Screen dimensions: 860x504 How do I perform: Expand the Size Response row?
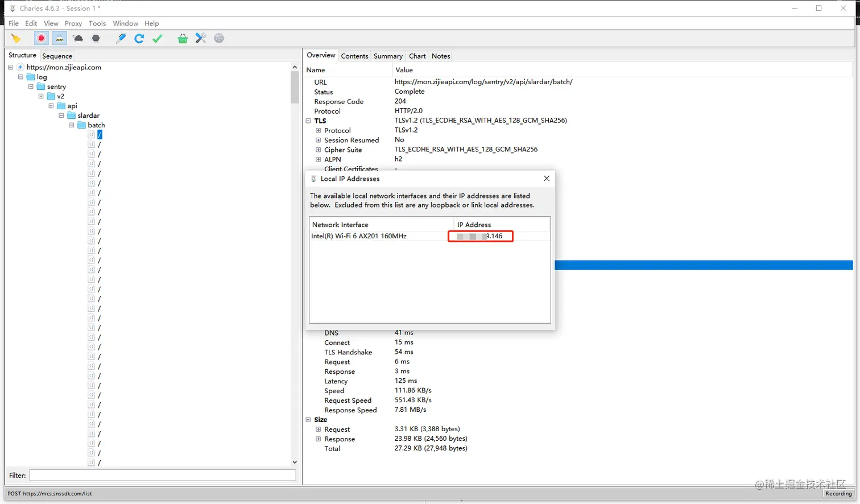point(319,439)
